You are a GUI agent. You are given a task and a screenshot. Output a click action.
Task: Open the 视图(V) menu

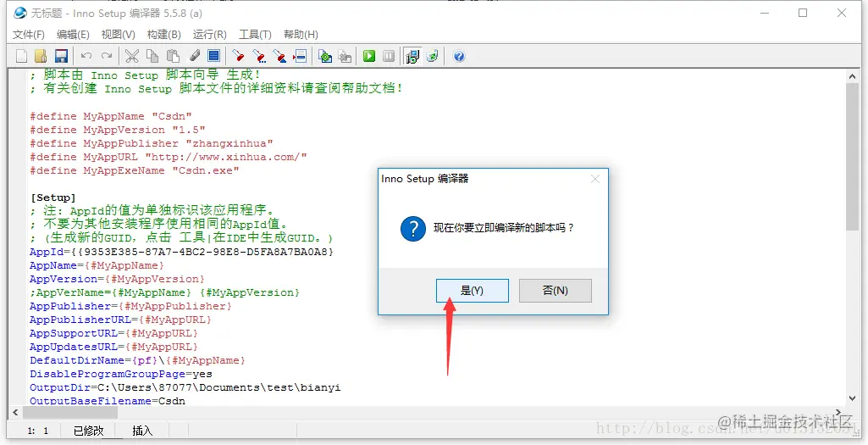click(119, 35)
